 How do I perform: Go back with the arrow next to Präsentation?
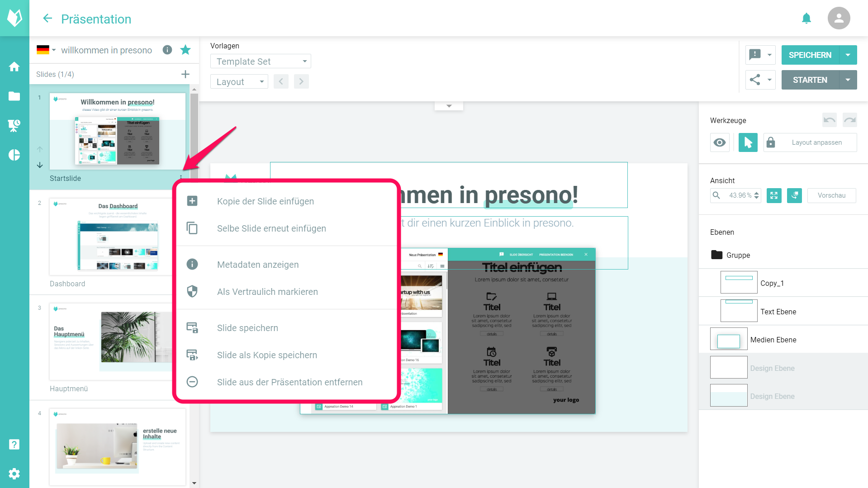47,19
